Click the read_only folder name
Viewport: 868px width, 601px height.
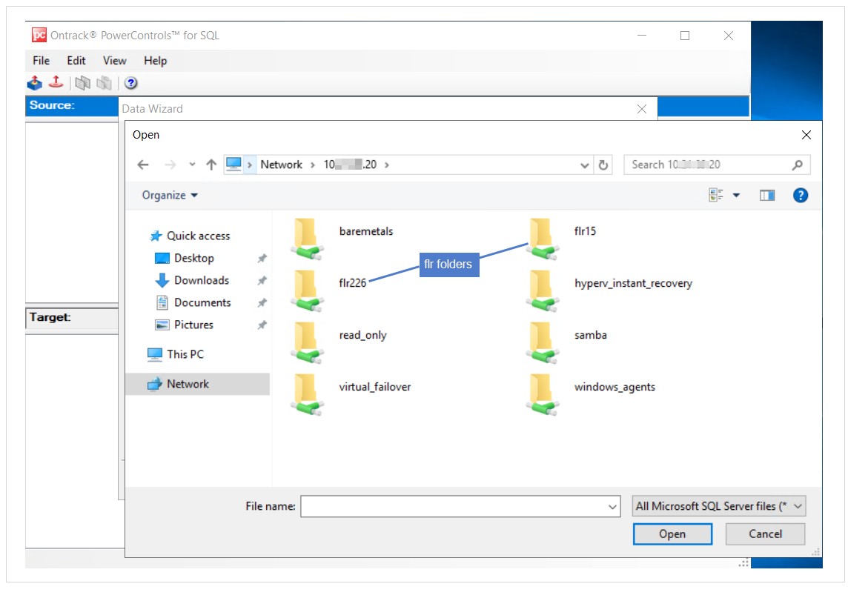(362, 336)
